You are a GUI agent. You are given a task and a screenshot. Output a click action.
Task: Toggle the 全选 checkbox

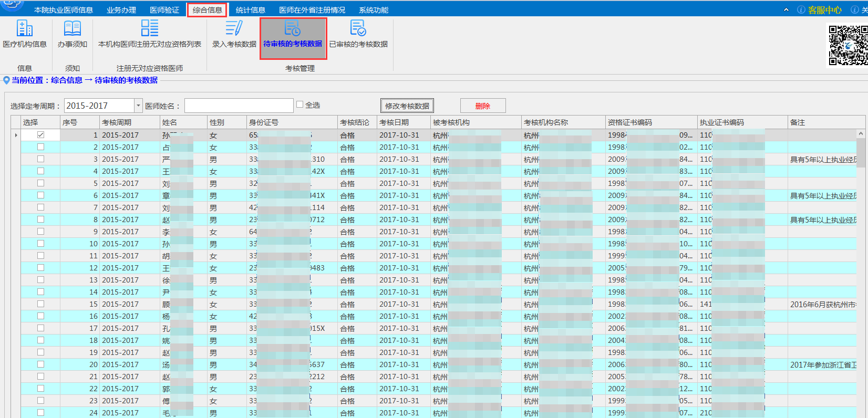pos(300,104)
